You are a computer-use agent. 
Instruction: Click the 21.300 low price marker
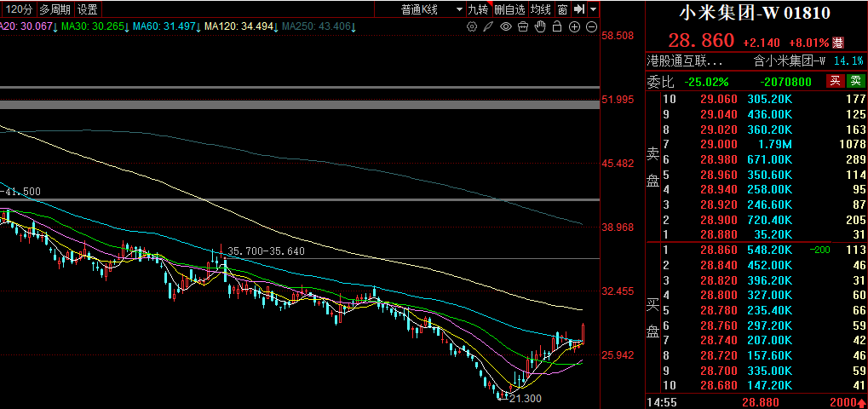coord(520,398)
